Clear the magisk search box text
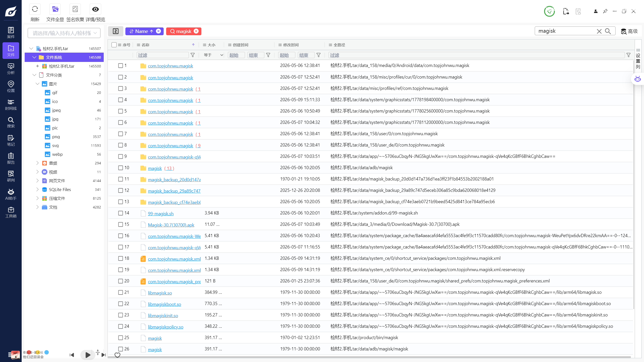 click(x=599, y=31)
